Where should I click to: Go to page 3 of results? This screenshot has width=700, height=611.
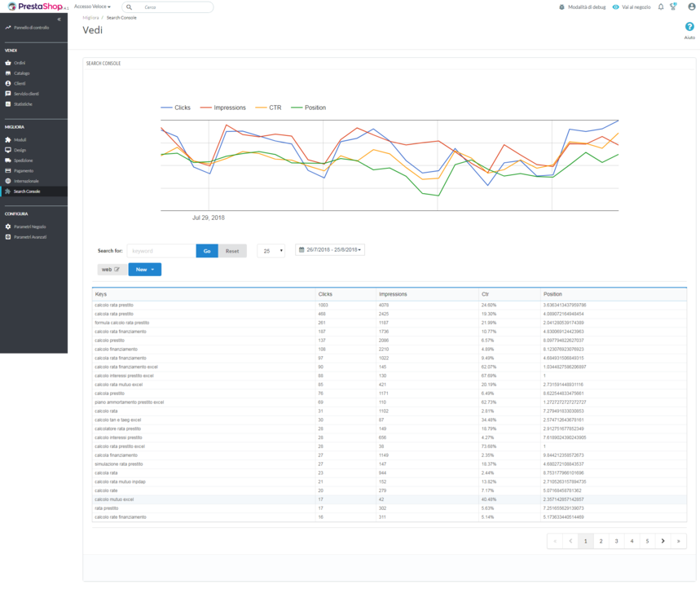[x=615, y=540]
